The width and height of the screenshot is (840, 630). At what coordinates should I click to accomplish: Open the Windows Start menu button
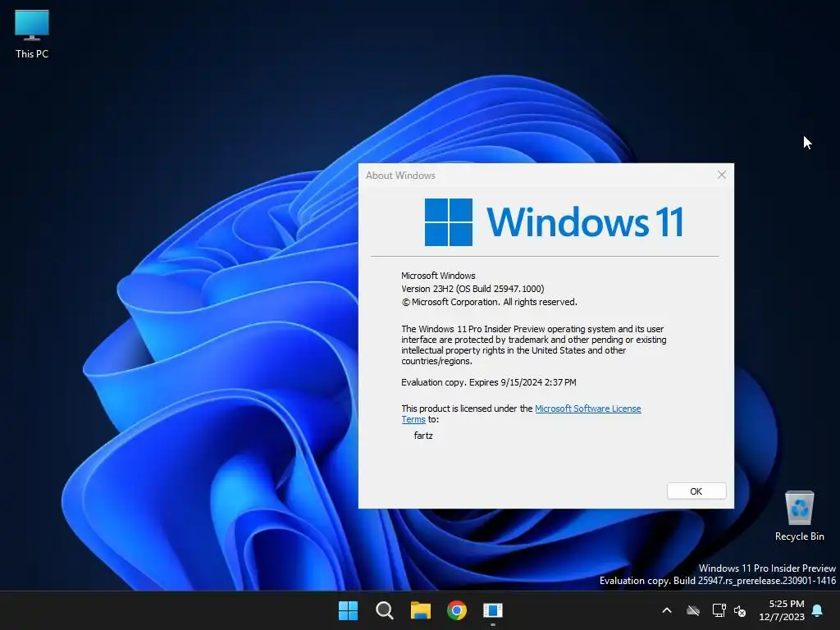pyautogui.click(x=348, y=610)
